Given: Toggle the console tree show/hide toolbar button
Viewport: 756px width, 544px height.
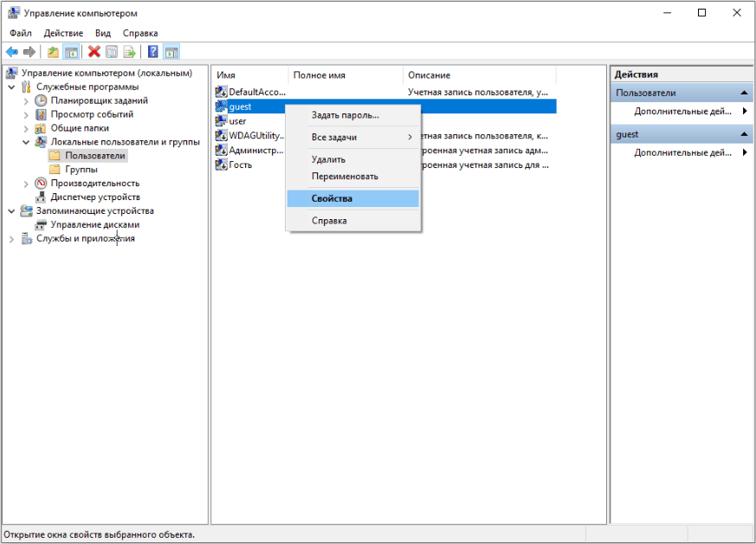Looking at the screenshot, I should (71, 52).
